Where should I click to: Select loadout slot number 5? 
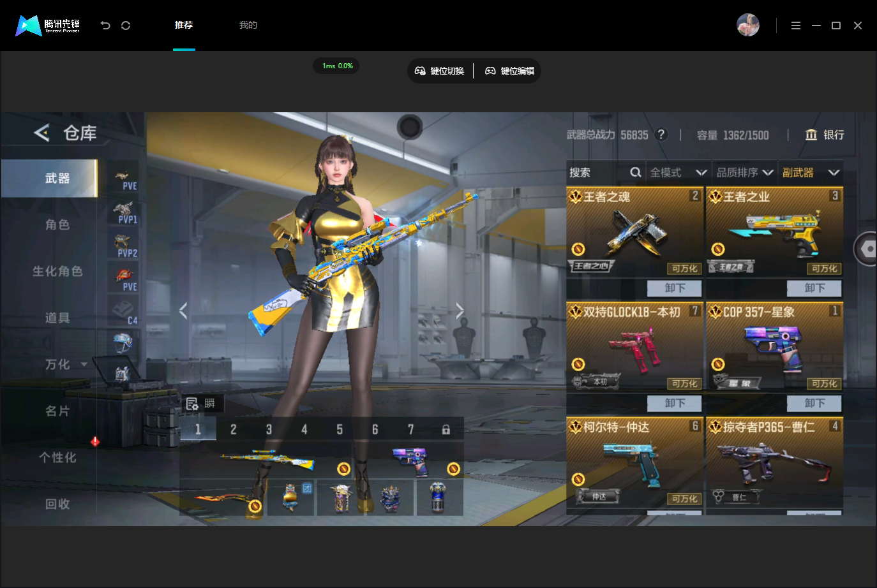click(340, 429)
